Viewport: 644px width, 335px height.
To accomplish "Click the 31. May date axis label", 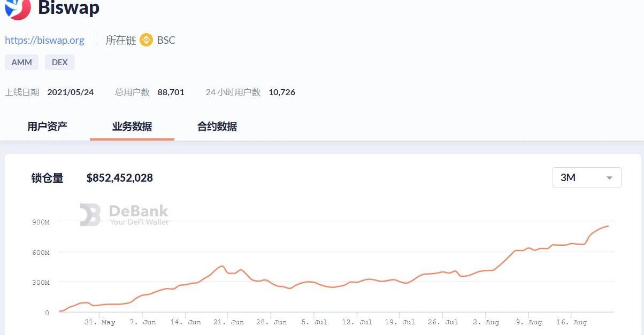I will pos(100,322).
